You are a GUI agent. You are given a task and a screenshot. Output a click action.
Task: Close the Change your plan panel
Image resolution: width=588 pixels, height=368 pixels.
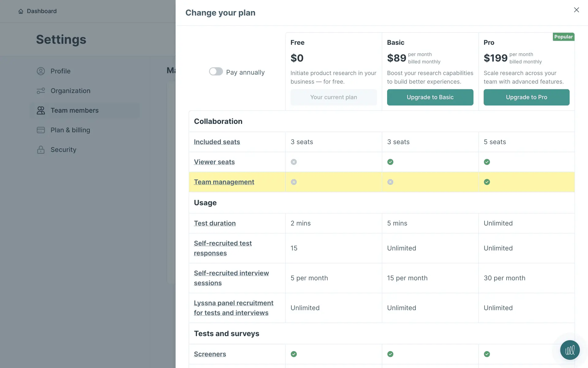[x=576, y=10]
